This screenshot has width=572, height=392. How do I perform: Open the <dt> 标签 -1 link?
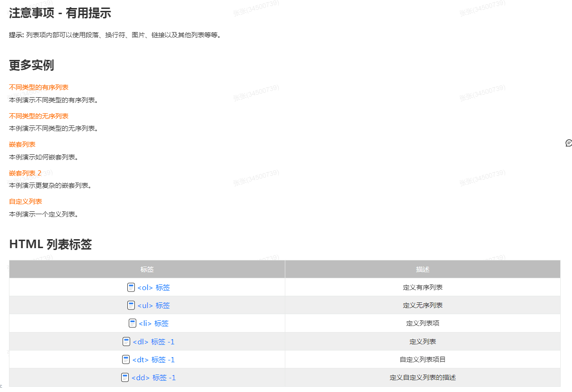(154, 359)
